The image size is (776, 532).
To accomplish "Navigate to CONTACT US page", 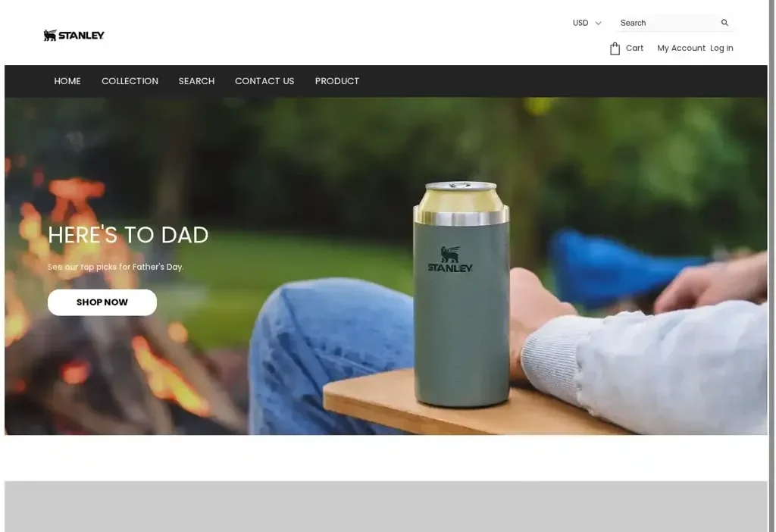I will pos(264,81).
